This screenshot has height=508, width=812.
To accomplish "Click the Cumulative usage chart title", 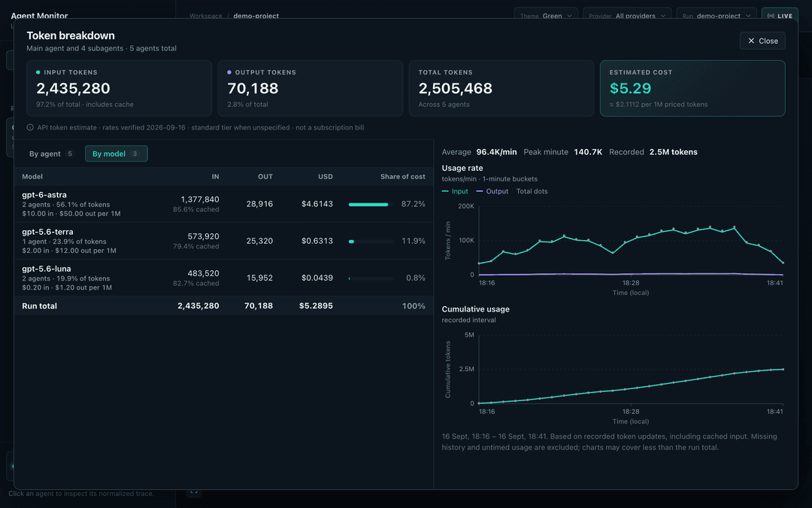I will [x=475, y=309].
